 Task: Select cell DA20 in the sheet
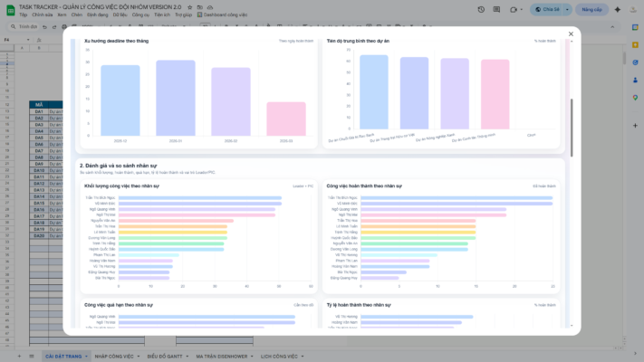pyautogui.click(x=39, y=236)
